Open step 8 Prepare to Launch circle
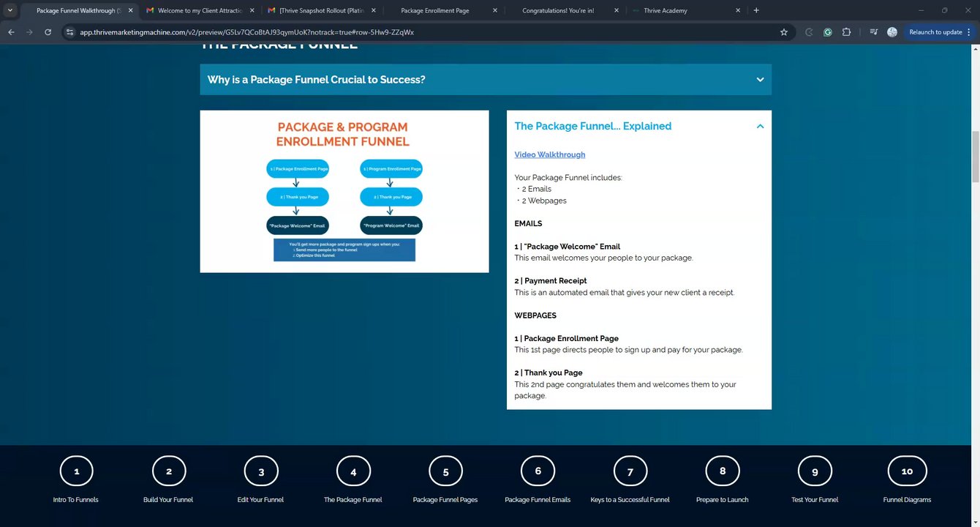 (x=723, y=471)
